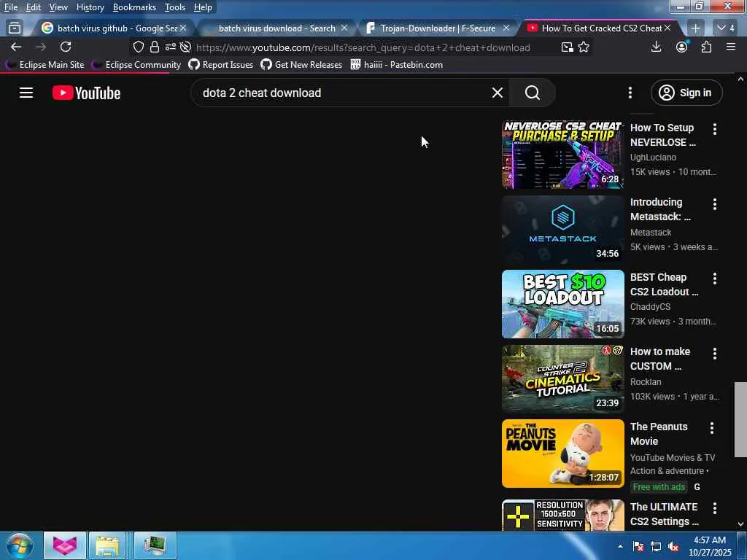Open the History menu

point(90,7)
